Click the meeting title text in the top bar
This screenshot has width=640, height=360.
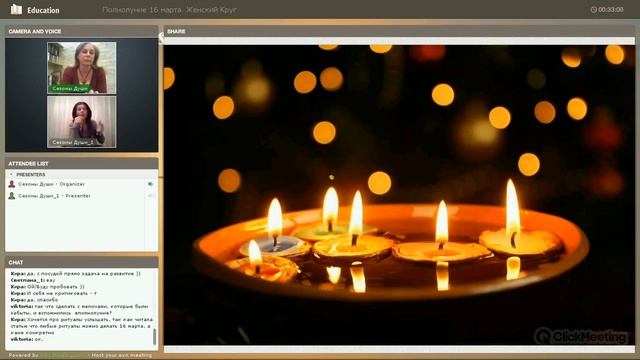coord(169,10)
